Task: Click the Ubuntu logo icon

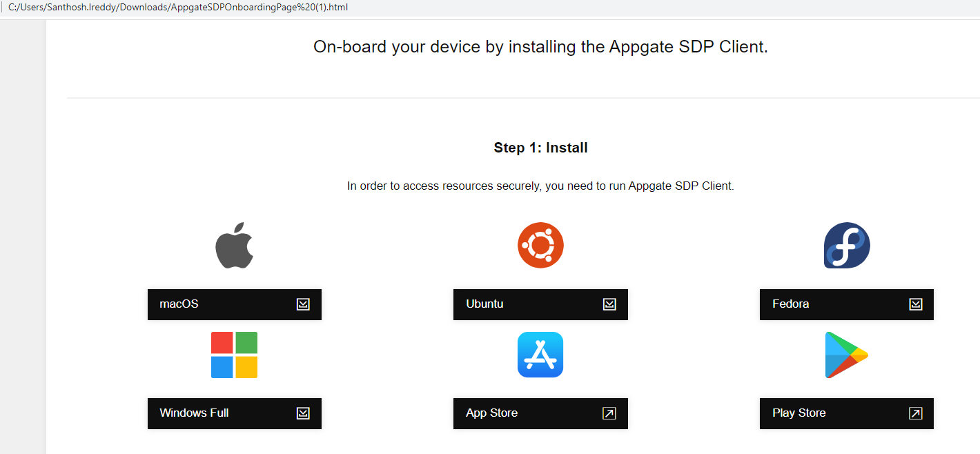Action: [x=540, y=245]
